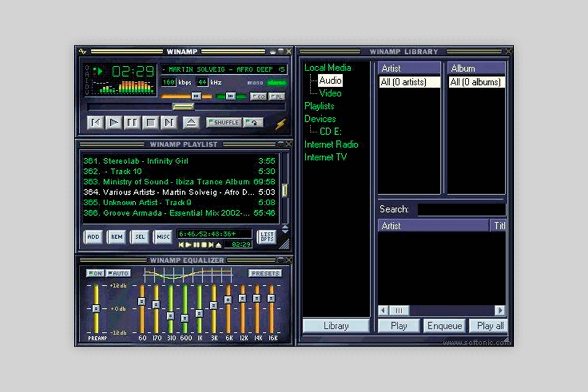Click the library Play button

pos(399,326)
